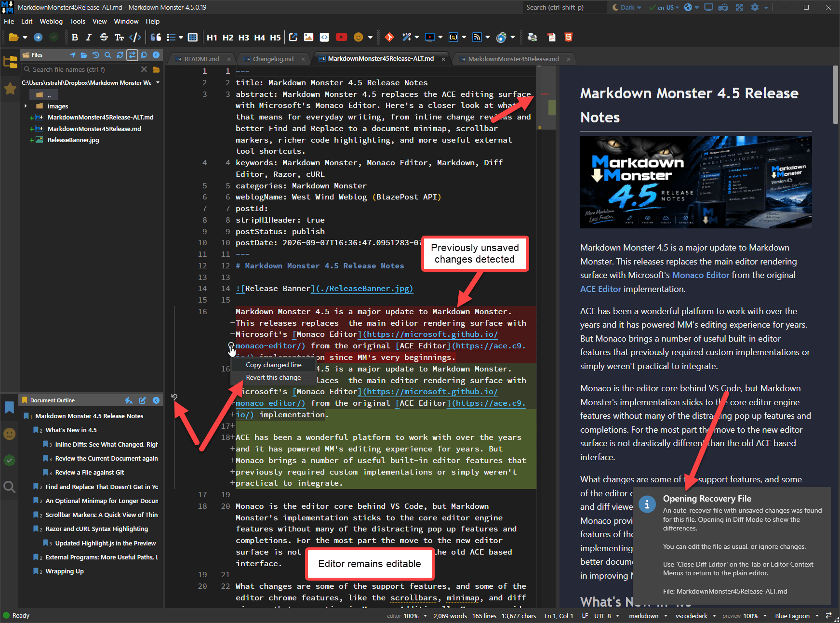Jump to Wrapping Up in Document Outline
The image size is (840, 623).
(x=65, y=571)
